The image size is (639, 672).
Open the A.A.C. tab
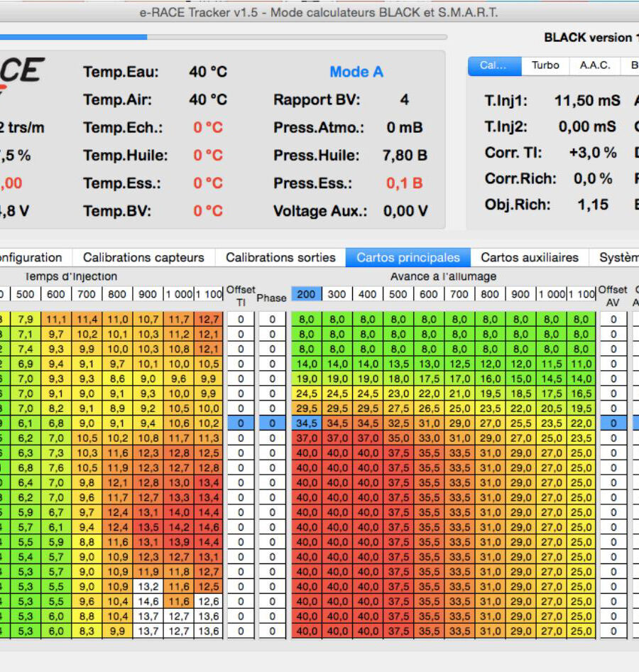594,65
